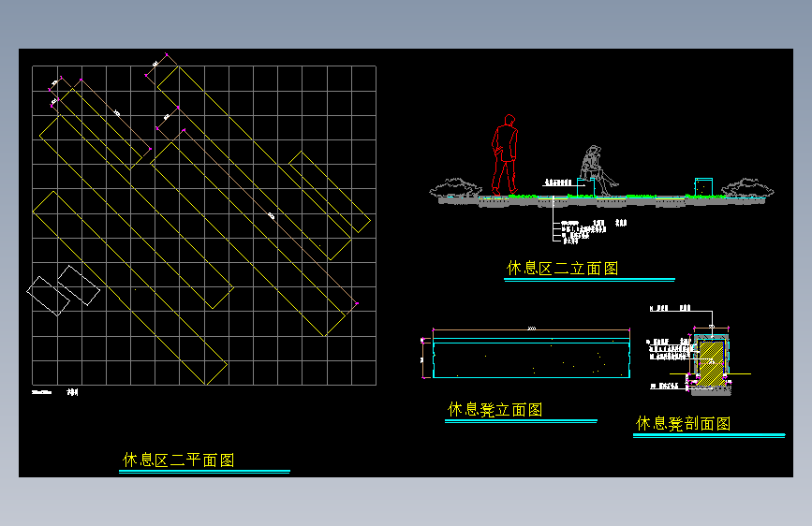Select the cyan bench elevation rectangle
The height and width of the screenshot is (526, 812).
tap(531, 358)
